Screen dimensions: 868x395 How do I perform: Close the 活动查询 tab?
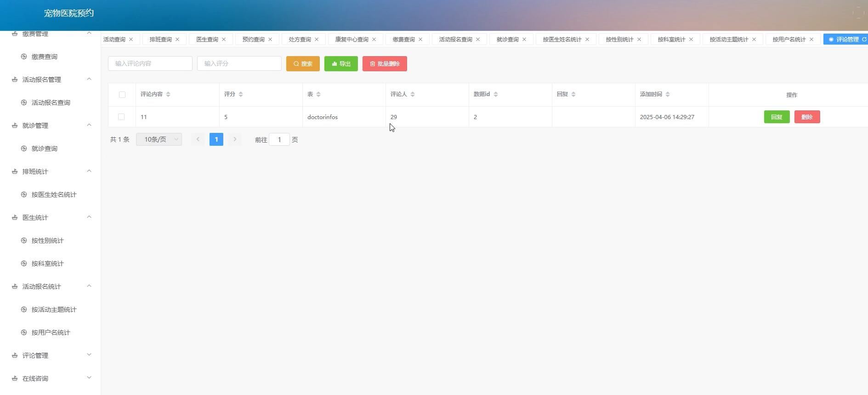point(131,40)
